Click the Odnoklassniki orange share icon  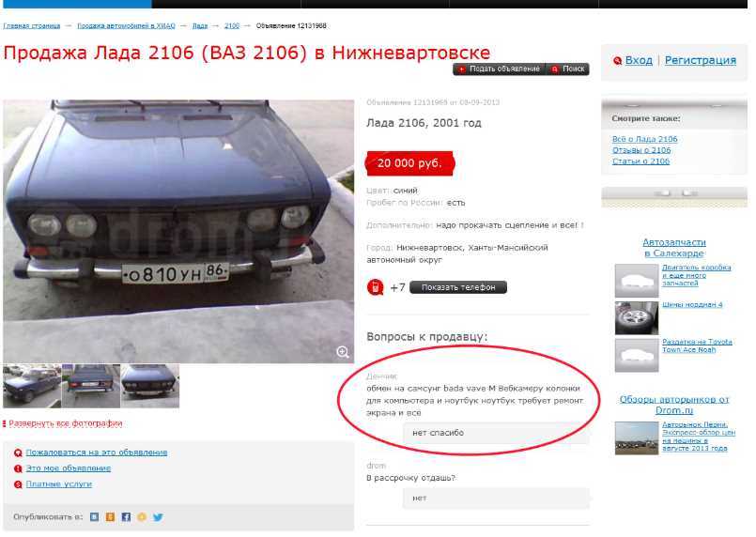coord(111,516)
